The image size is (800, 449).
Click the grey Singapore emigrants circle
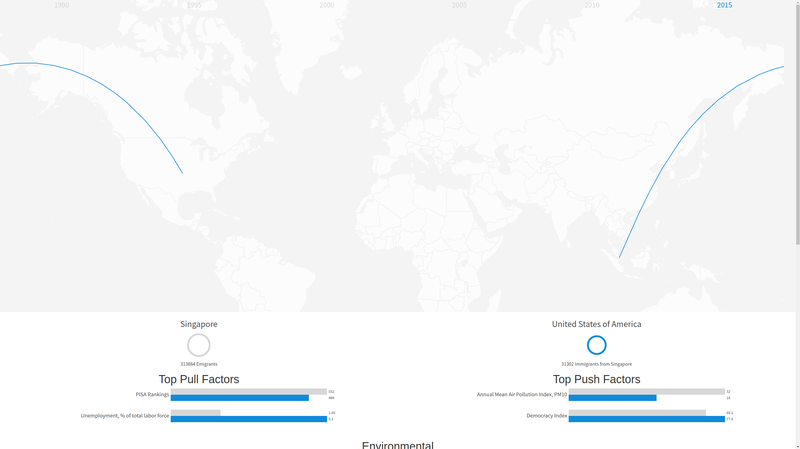pos(199,345)
